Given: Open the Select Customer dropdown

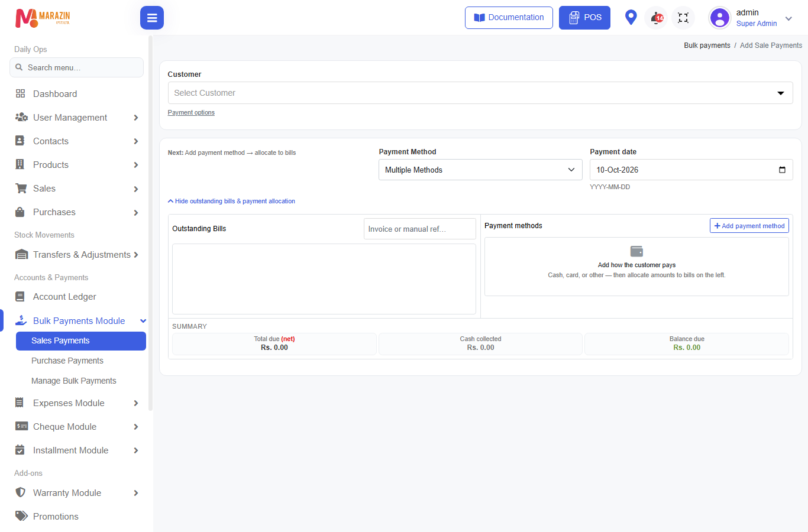Looking at the screenshot, I should click(480, 93).
